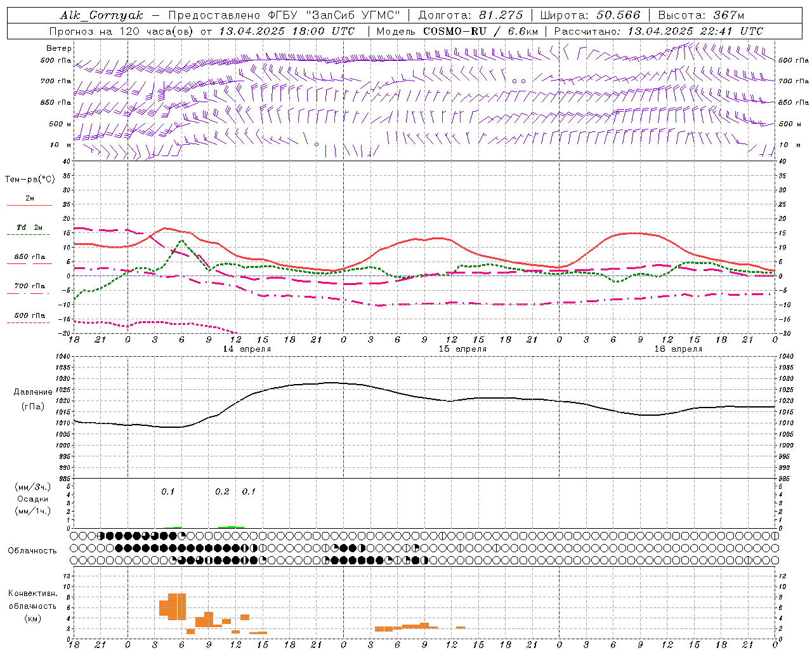Select the forecast start time 13.04.2025 18:00 UTC
This screenshot has height=650, width=812.
click(287, 31)
